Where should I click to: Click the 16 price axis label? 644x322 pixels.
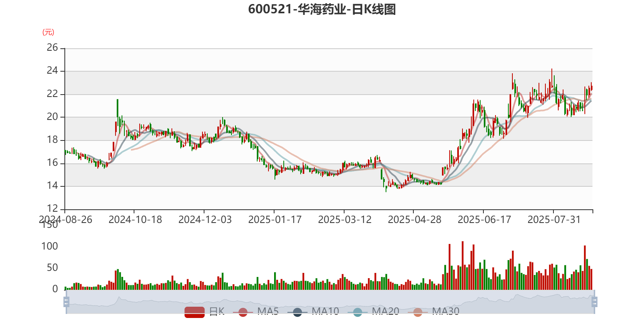pos(52,163)
